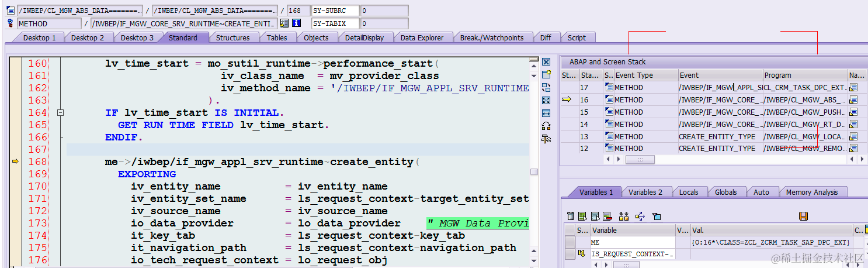The image size is (868, 268).
Task: Click the Variable column header
Action: coord(632,231)
